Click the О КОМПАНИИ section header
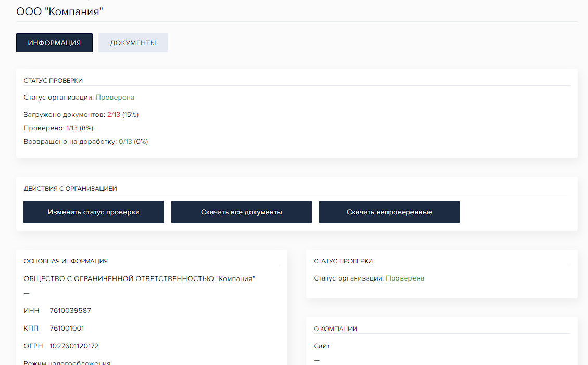588x365 pixels. (335, 328)
